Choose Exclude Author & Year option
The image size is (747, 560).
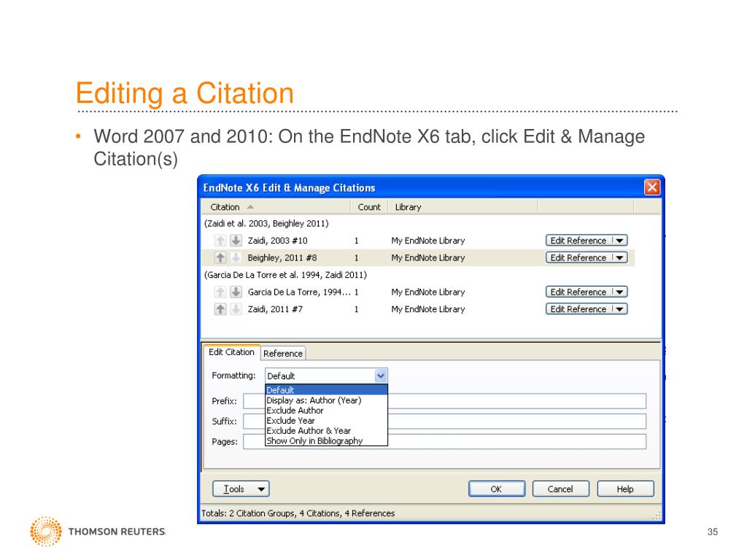(326, 430)
